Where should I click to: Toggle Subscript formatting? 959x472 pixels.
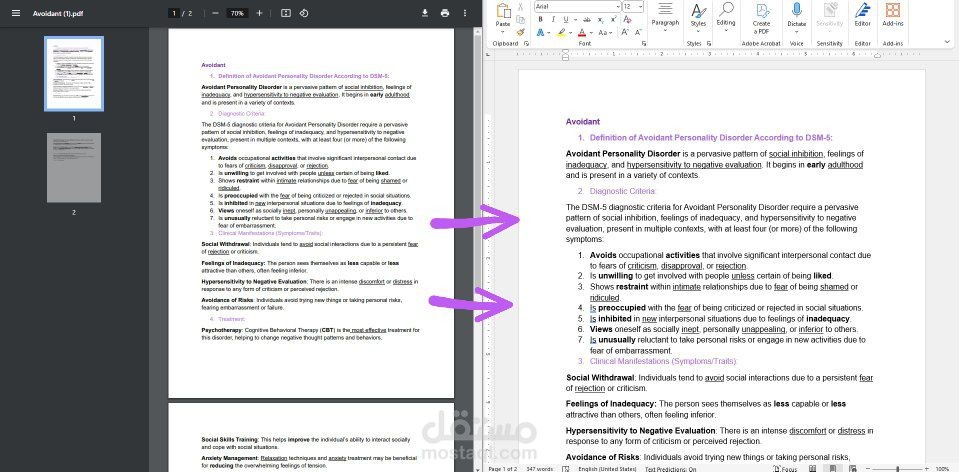(601, 20)
